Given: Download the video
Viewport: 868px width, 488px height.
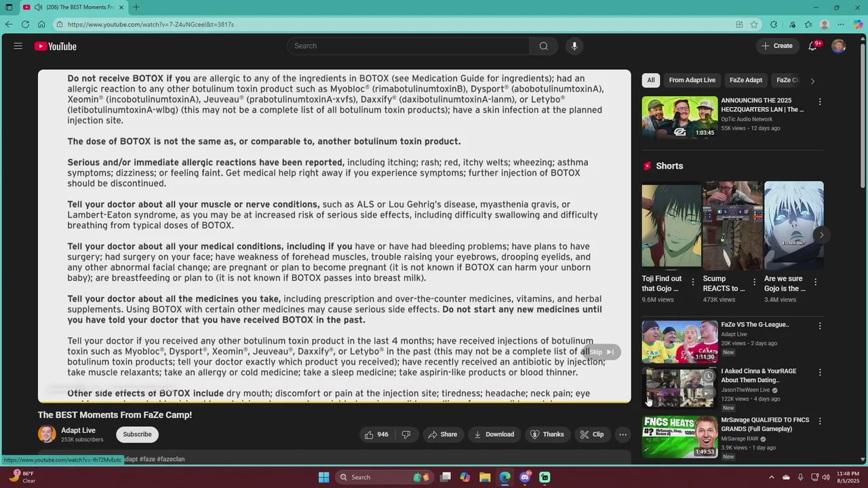Looking at the screenshot, I should 494,434.
